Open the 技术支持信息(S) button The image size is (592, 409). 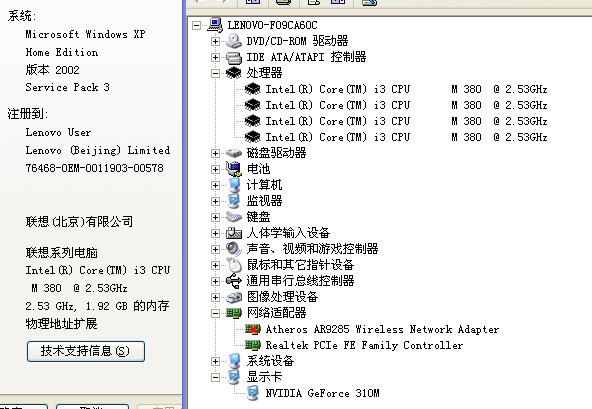(x=86, y=351)
